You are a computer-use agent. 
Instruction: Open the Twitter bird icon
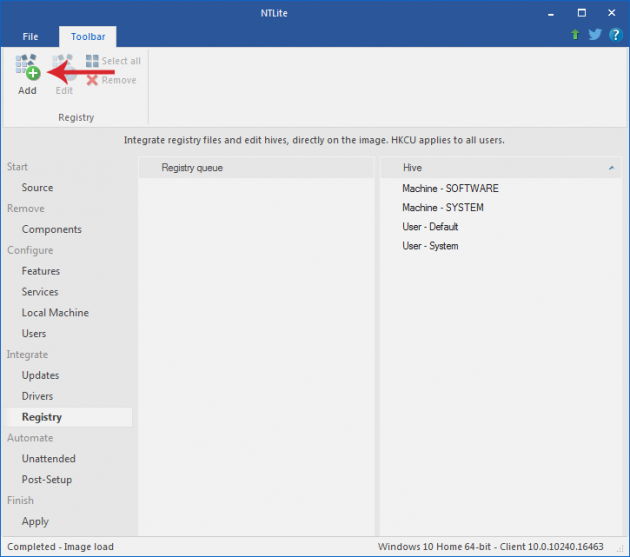pyautogui.click(x=595, y=35)
